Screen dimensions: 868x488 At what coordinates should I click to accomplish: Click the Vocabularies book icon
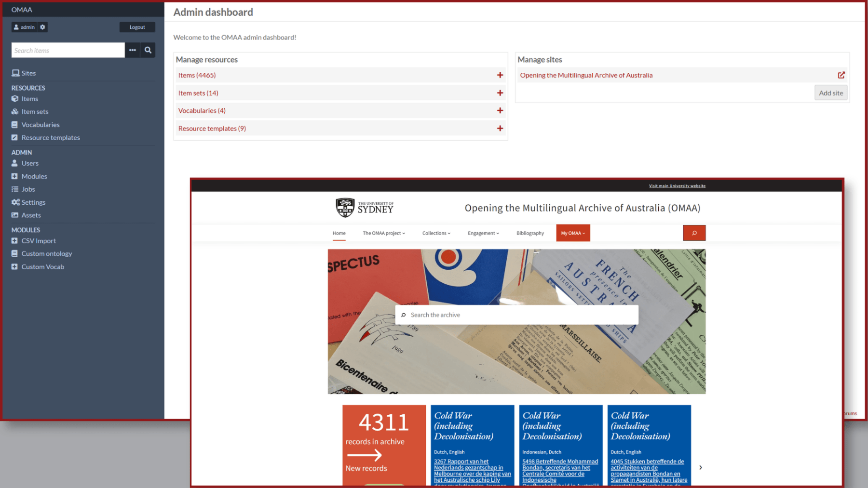[x=14, y=125]
